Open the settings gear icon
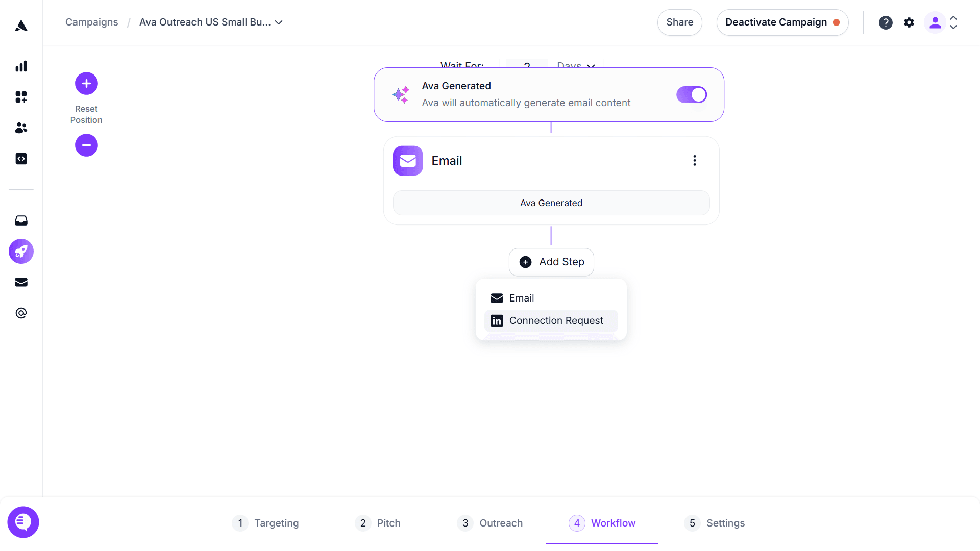The width and height of the screenshot is (980, 551). click(909, 22)
